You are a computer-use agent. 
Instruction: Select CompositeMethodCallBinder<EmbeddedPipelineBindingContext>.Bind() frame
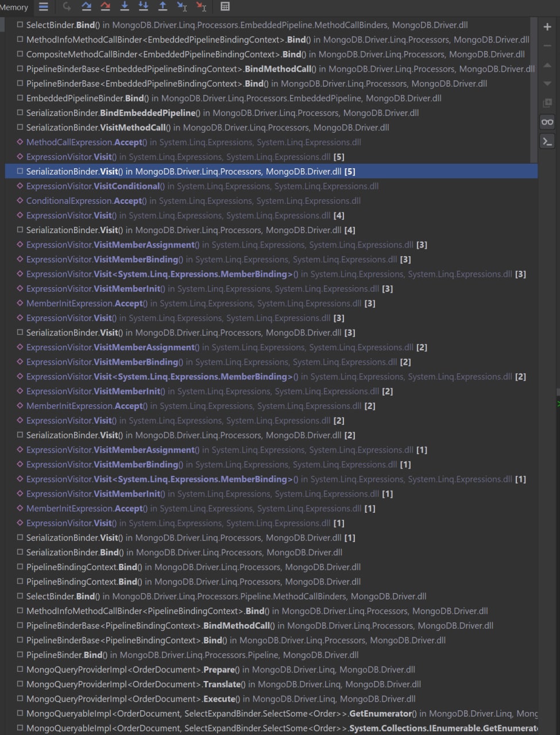point(271,55)
